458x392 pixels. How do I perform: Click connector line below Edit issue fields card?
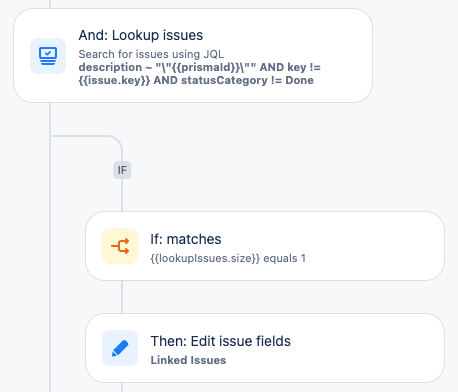point(122,387)
